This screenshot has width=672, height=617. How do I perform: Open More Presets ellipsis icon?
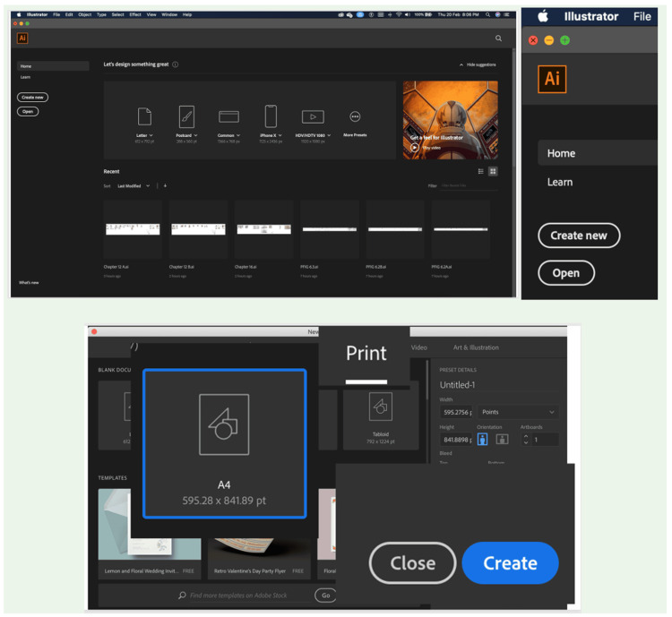coord(355,116)
